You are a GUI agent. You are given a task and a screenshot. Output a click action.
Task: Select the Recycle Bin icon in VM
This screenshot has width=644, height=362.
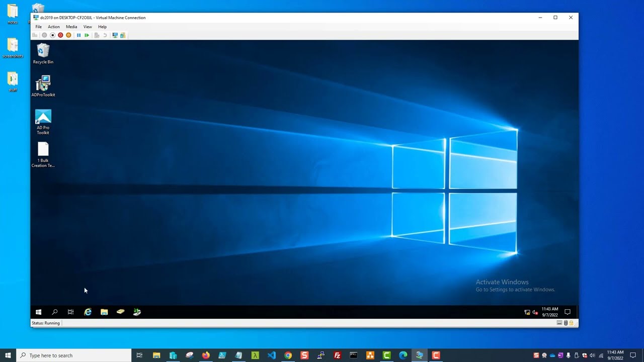(x=43, y=54)
